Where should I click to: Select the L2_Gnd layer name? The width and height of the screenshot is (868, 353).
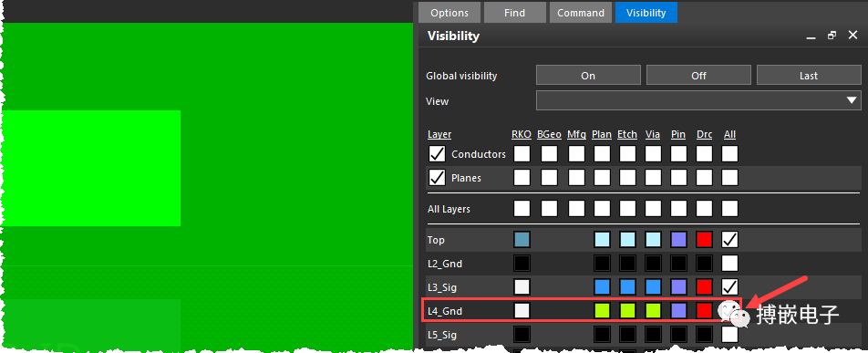pos(445,264)
